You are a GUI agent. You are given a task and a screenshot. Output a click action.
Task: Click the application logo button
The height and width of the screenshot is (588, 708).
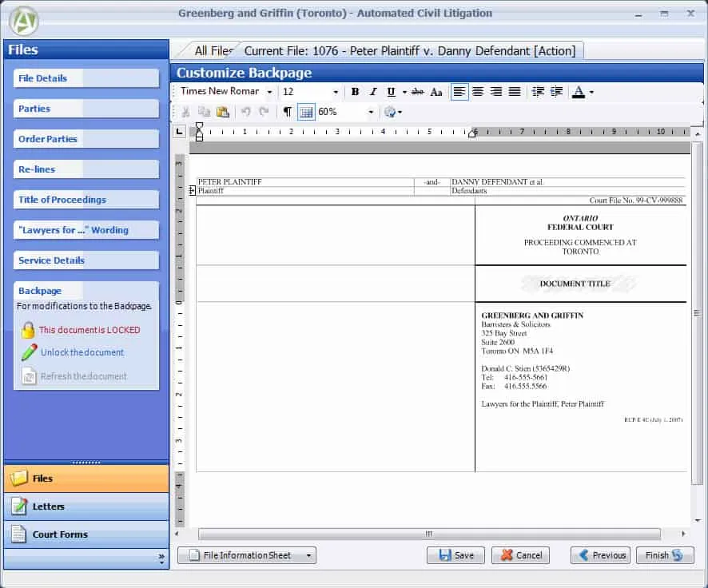[x=23, y=21]
